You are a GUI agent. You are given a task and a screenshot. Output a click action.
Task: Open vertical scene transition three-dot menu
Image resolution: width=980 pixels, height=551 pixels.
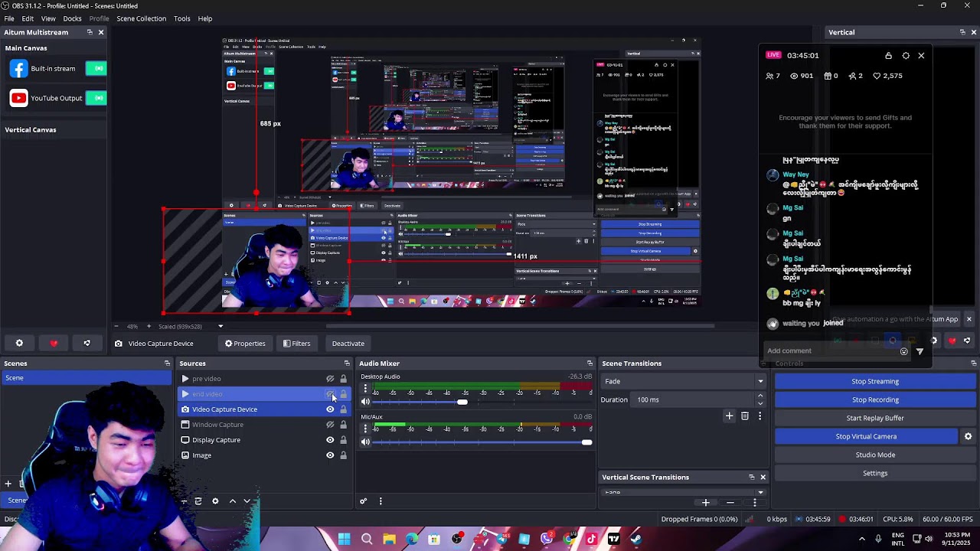(x=755, y=502)
